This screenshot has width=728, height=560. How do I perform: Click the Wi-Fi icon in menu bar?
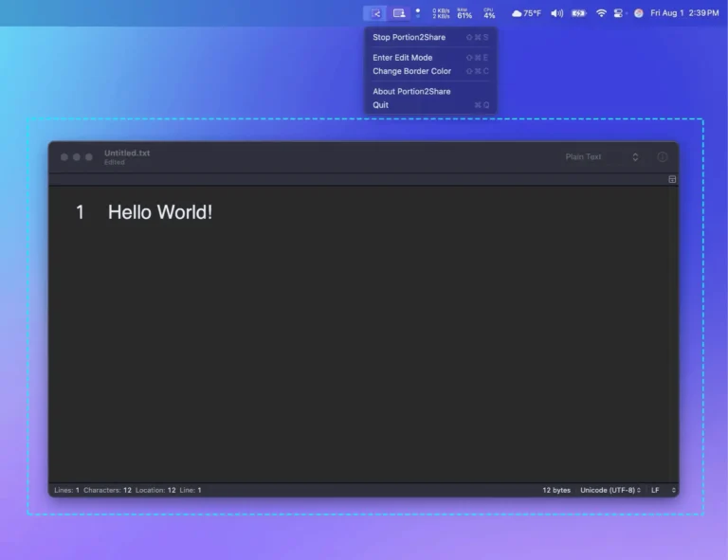601,13
